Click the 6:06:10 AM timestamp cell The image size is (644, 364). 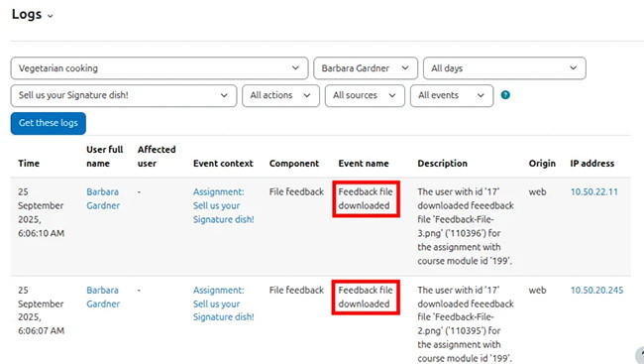(x=41, y=212)
